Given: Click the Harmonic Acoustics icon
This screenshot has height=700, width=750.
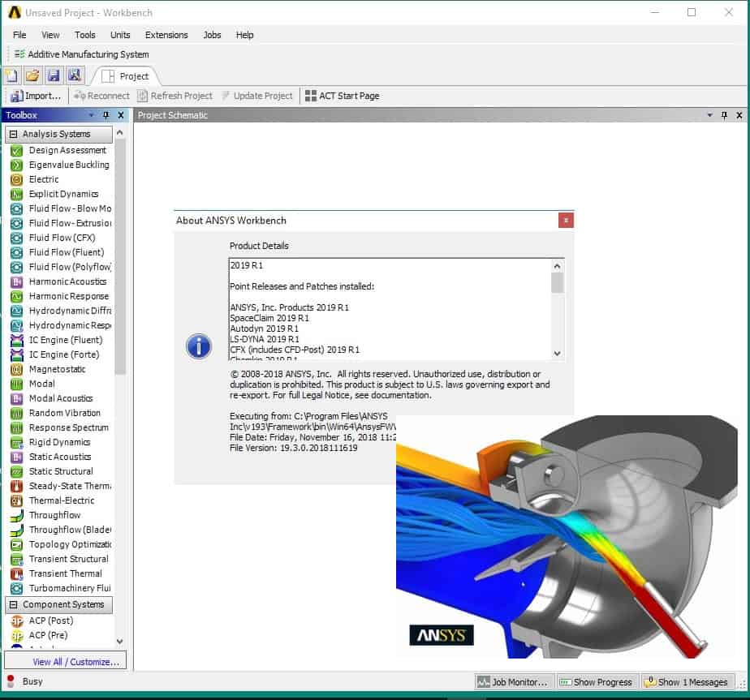Looking at the screenshot, I should coord(17,281).
